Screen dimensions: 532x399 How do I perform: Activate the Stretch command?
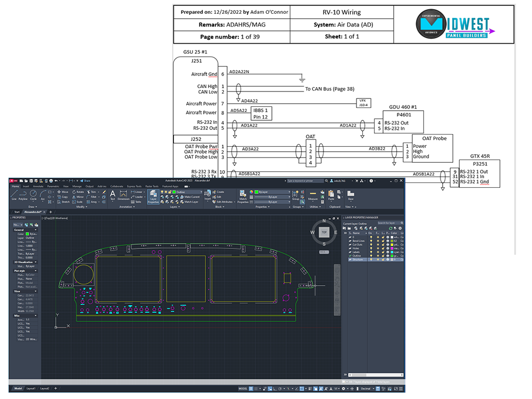tap(63, 202)
